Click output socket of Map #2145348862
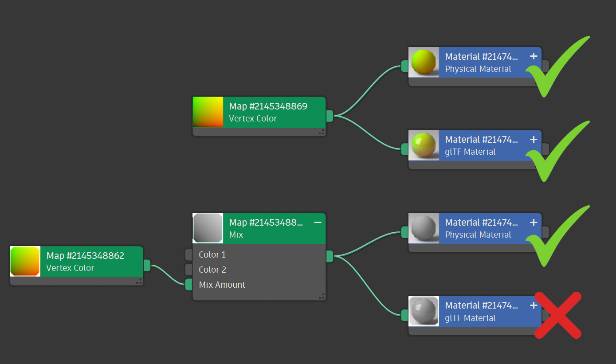The height and width of the screenshot is (364, 616). coord(147,266)
